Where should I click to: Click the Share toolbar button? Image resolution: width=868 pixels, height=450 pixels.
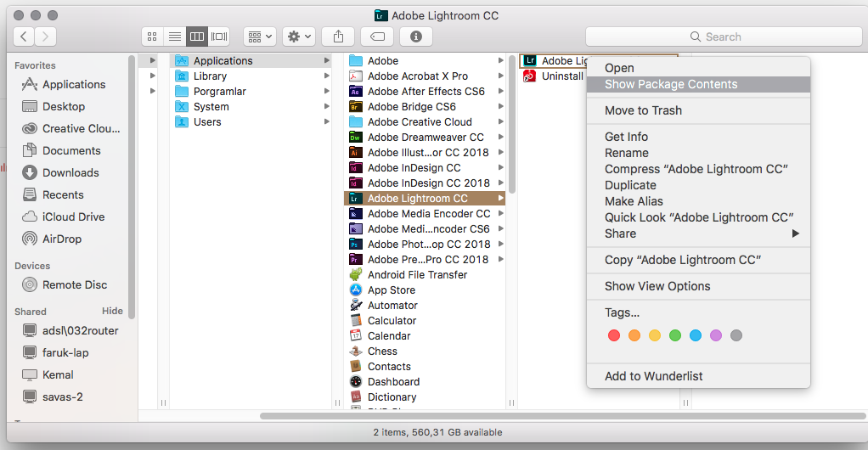tap(338, 37)
